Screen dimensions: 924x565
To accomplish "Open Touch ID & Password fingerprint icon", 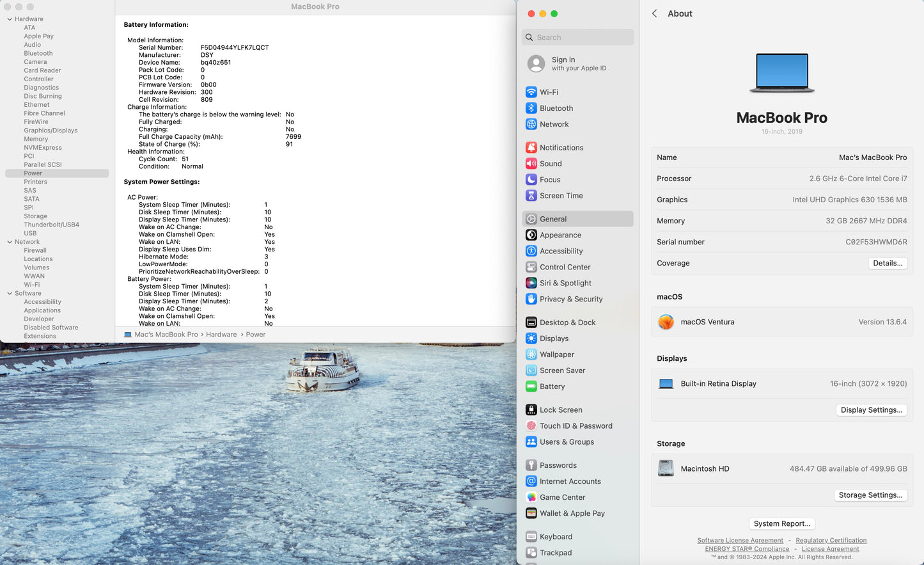I will click(531, 426).
